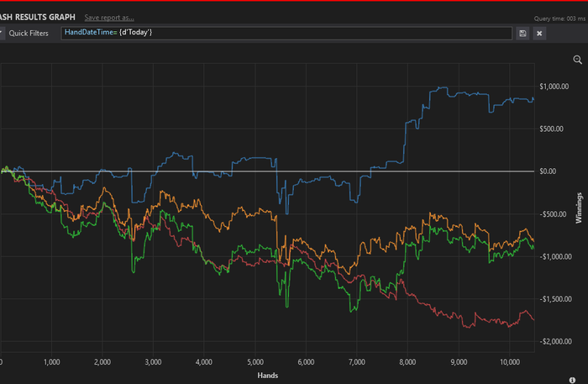Click the 1,000 hands axis label

pyautogui.click(x=52, y=362)
